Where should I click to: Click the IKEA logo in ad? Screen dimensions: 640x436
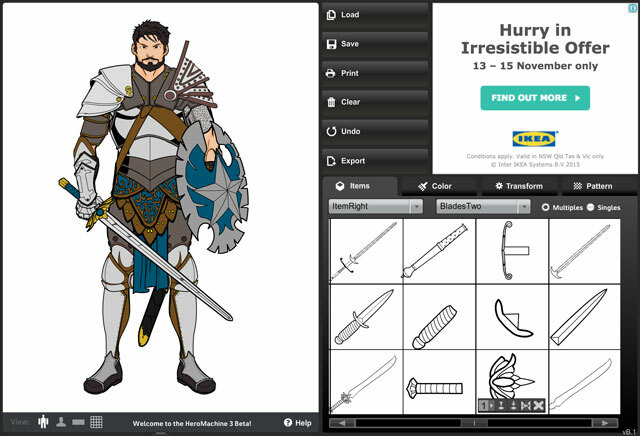[x=535, y=139]
